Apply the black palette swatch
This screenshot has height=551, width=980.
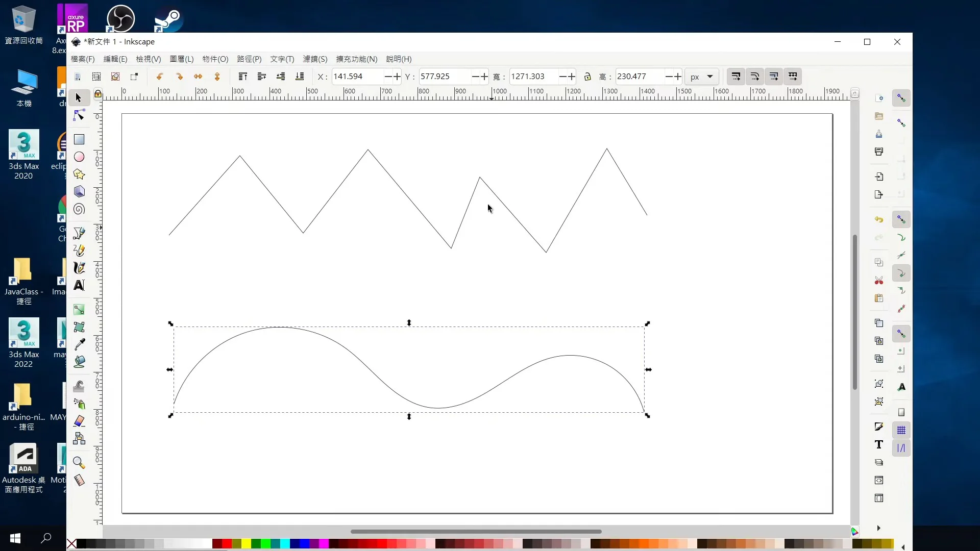(x=82, y=544)
